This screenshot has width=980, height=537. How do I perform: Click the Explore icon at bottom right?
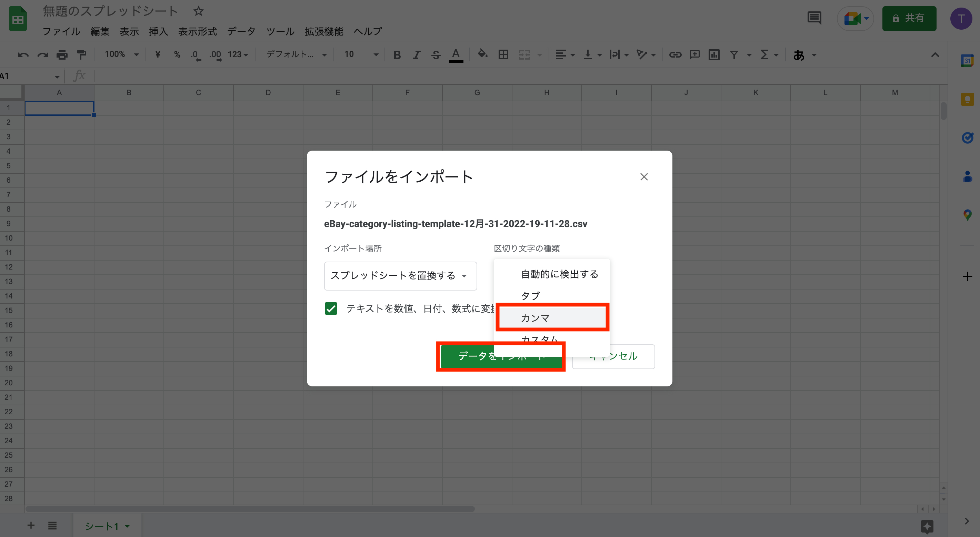tap(927, 526)
